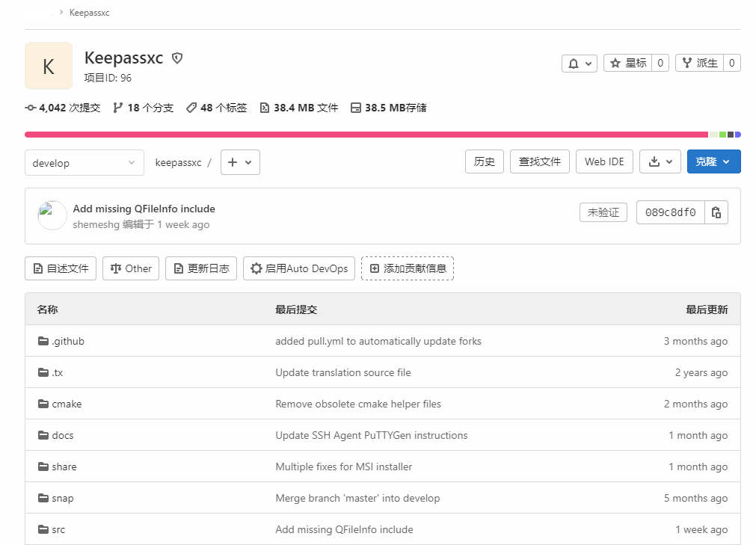Click '2 years ago' in .tx row

click(701, 372)
